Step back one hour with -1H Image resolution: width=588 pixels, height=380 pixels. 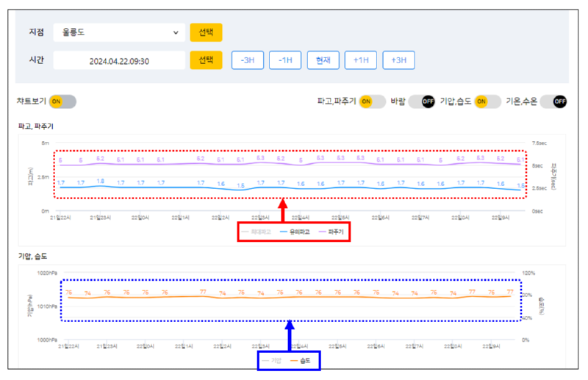pos(285,60)
